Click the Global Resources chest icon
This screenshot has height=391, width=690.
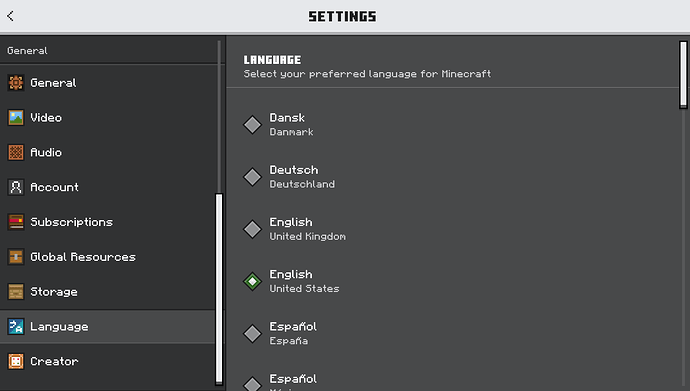click(x=16, y=257)
